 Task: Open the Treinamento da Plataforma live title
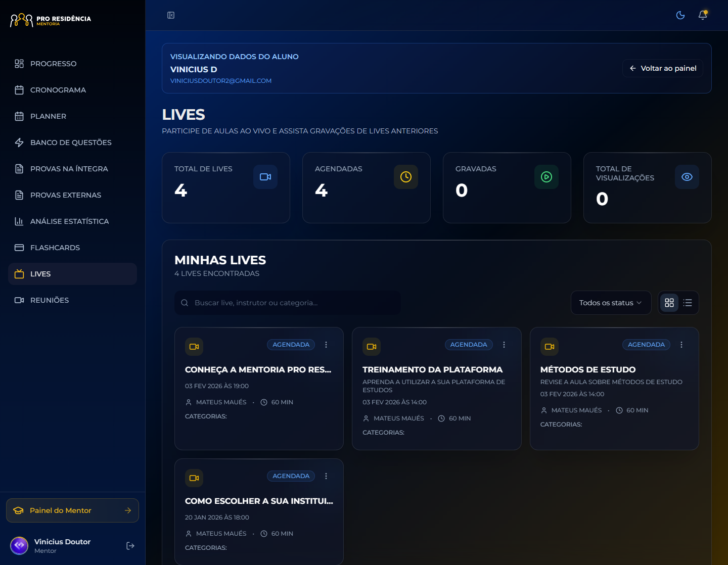point(433,370)
